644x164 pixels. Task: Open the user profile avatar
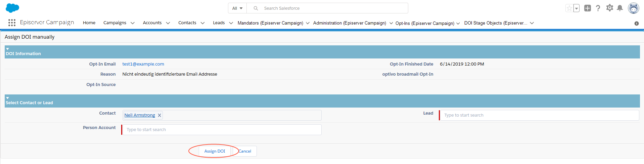click(633, 8)
